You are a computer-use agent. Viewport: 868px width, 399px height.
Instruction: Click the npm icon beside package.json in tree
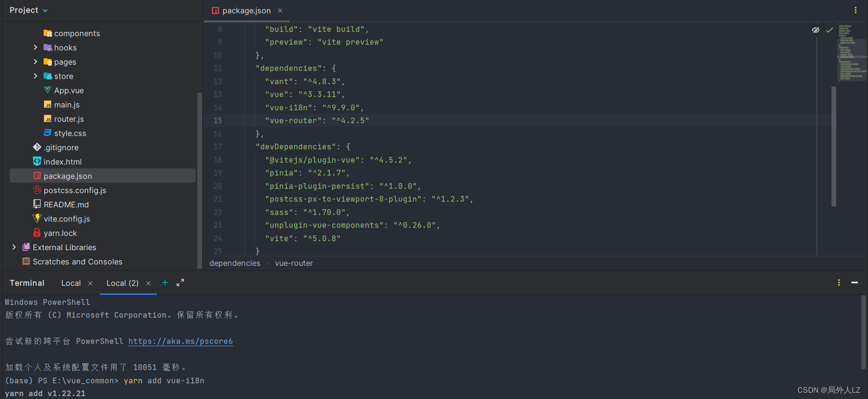coord(37,175)
